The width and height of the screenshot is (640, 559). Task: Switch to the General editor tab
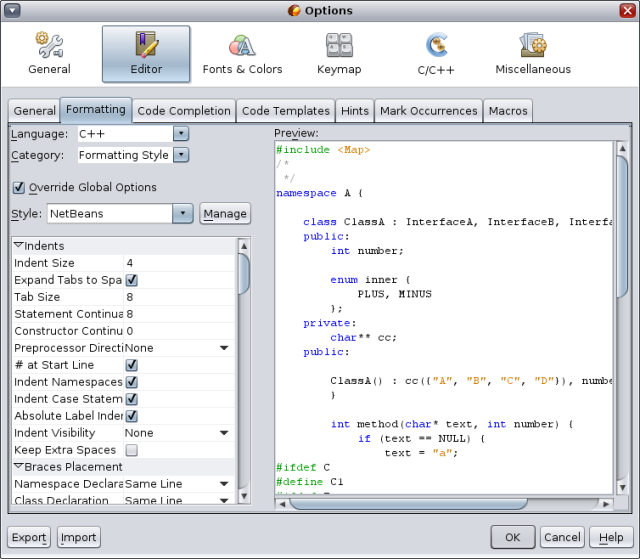34,111
